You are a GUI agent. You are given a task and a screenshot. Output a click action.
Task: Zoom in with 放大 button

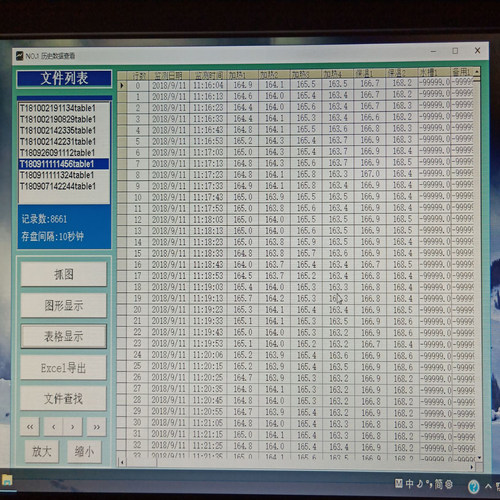click(42, 452)
